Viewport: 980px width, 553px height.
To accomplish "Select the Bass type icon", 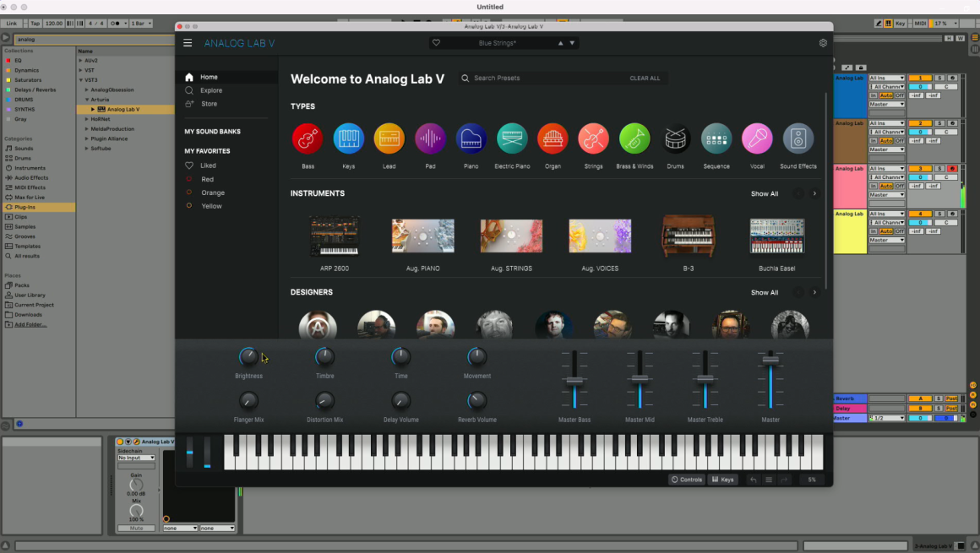I will point(308,138).
